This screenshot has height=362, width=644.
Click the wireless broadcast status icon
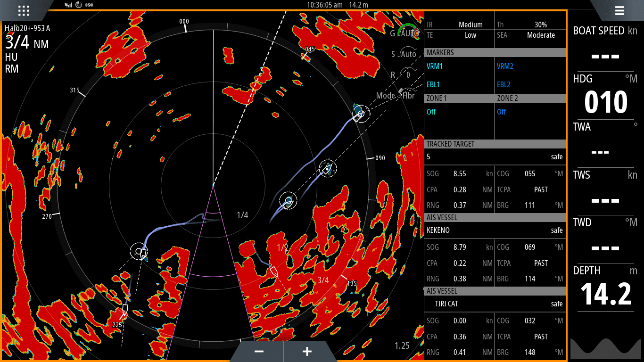point(89,5)
